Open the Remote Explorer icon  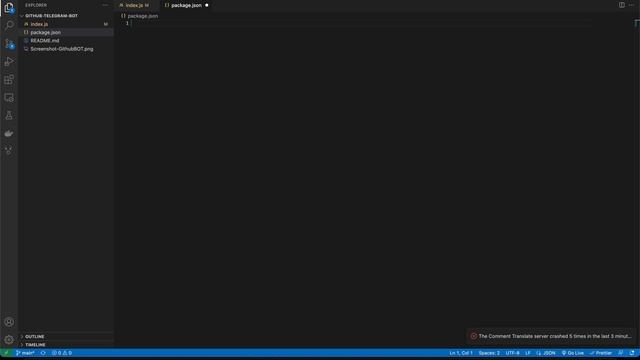point(9,98)
